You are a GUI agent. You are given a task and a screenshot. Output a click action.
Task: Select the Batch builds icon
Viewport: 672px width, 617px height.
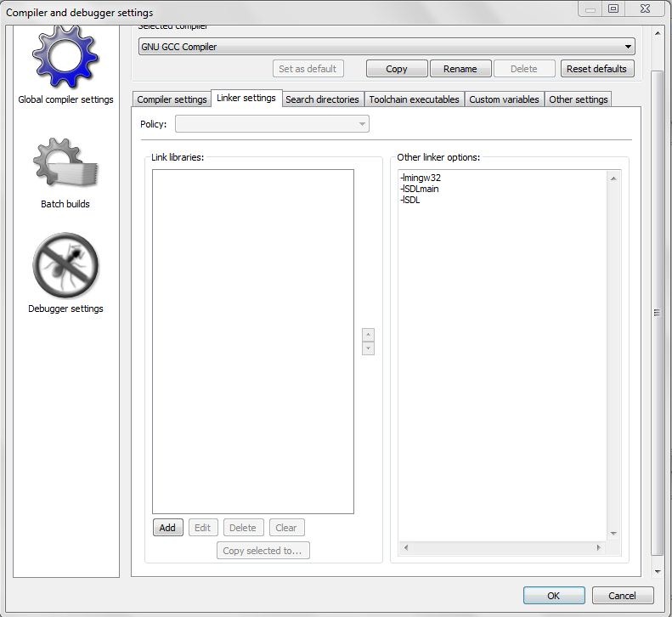click(x=65, y=163)
